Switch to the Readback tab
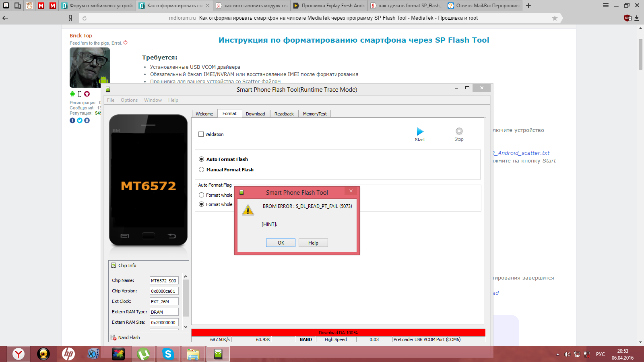Image resolution: width=644 pixels, height=362 pixels. 284,114
